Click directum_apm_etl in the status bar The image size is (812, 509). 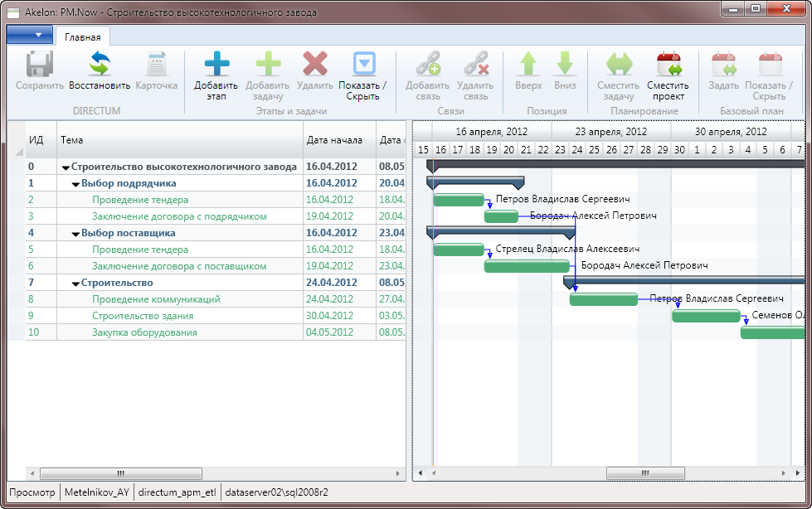point(177,492)
